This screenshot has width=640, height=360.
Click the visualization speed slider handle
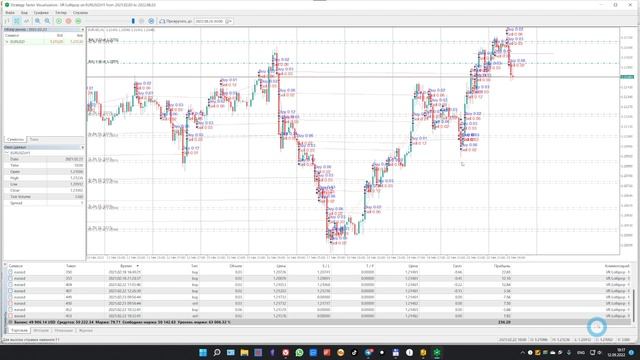click(x=133, y=21)
